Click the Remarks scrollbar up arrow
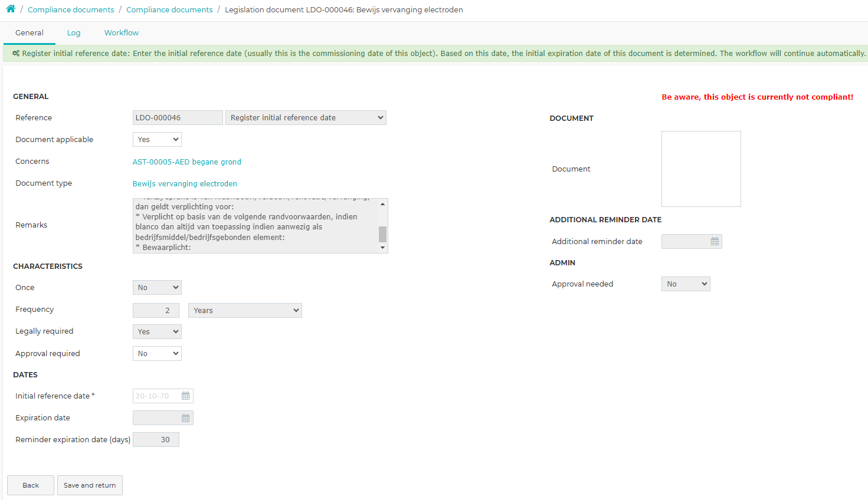The width and height of the screenshot is (868, 500). (382, 204)
